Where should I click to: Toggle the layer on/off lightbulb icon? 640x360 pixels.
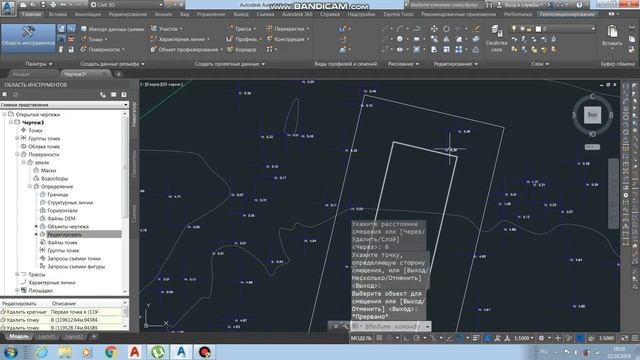(514, 29)
